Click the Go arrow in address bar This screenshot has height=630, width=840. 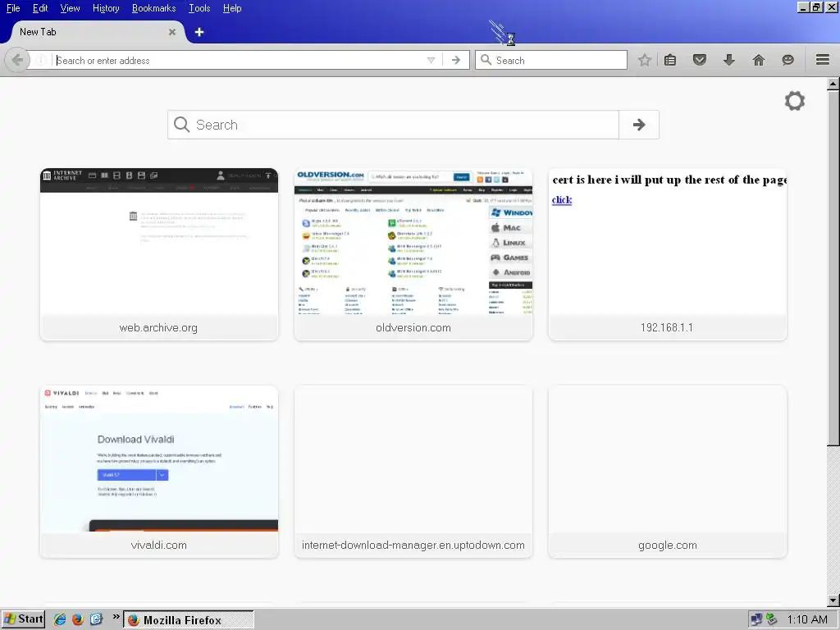tap(456, 60)
